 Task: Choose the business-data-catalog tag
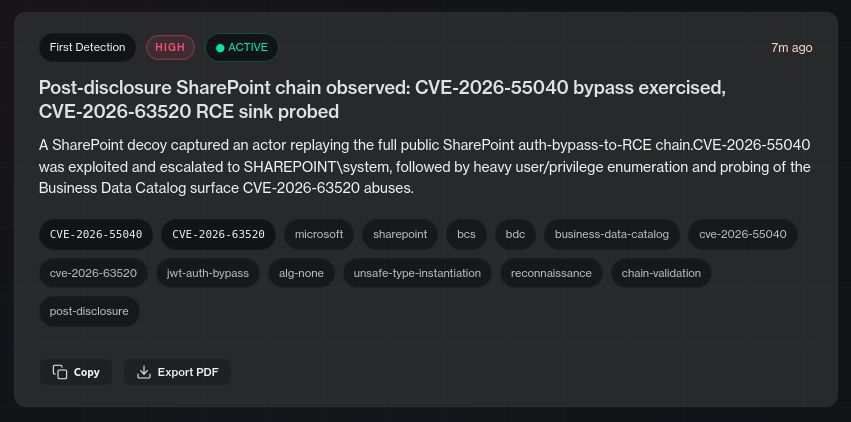pos(612,234)
